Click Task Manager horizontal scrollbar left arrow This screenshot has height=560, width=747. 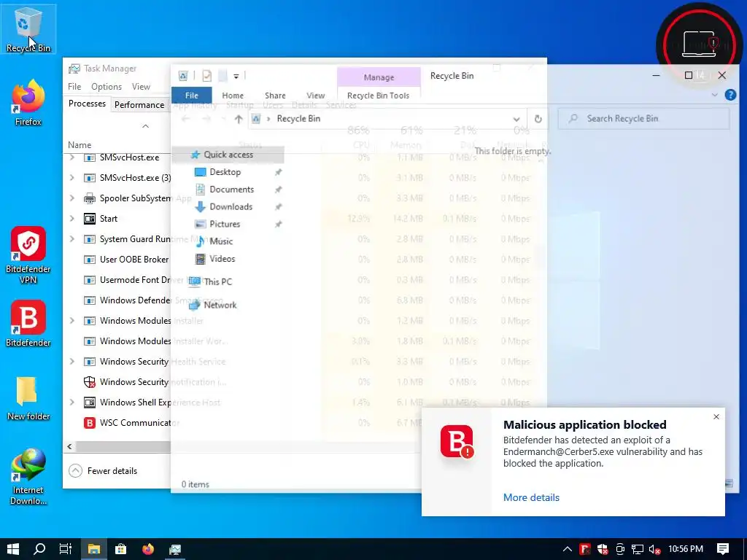tap(69, 447)
